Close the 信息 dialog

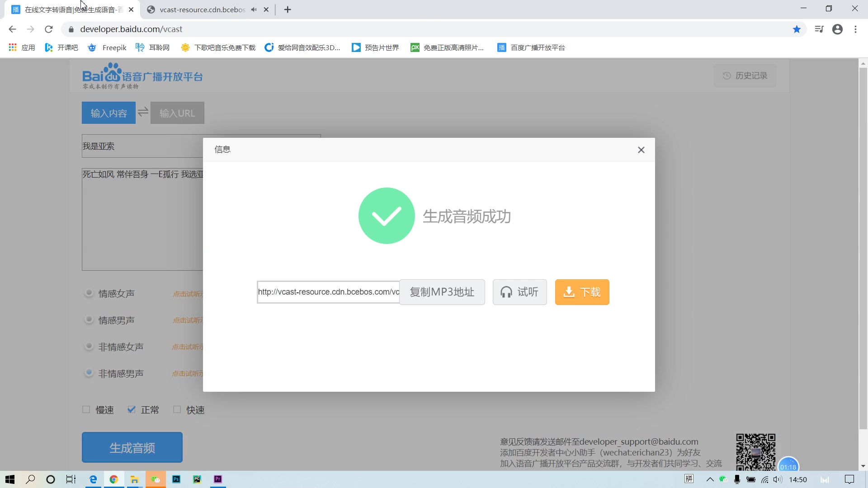tap(641, 150)
